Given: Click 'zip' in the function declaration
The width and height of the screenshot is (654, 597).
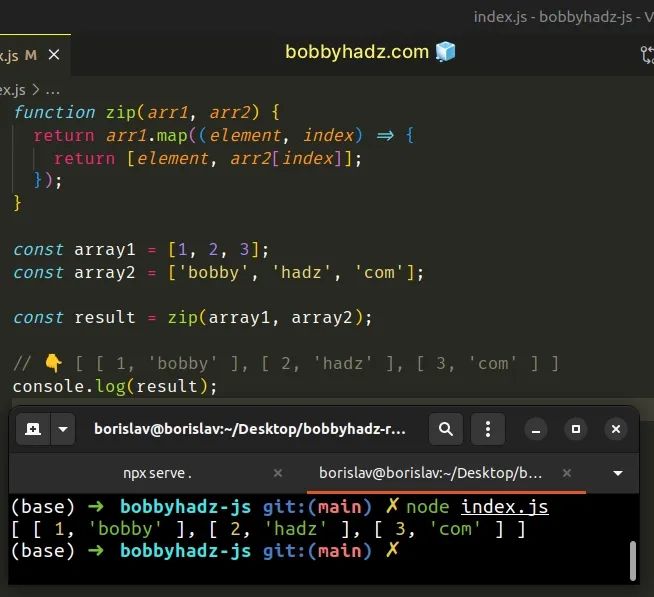Looking at the screenshot, I should point(121,113).
